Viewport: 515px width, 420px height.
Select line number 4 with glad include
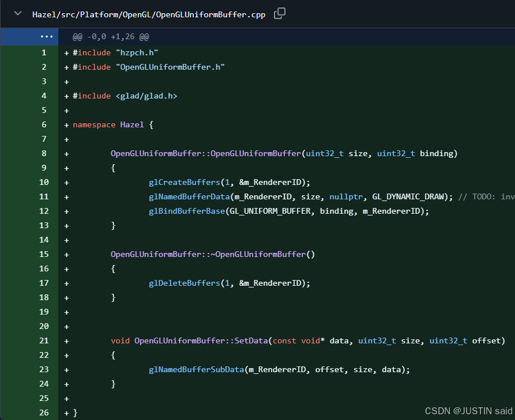[44, 96]
